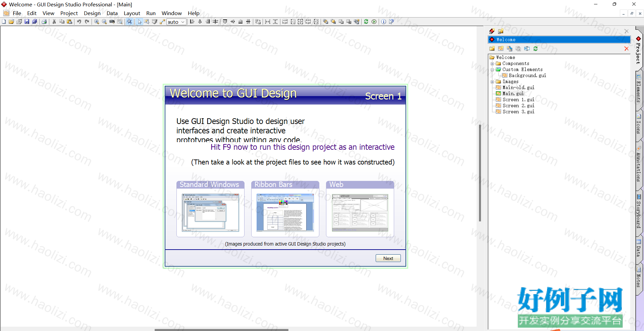Select the arrow pointer tool
This screenshot has width=644, height=331.
pos(140,22)
